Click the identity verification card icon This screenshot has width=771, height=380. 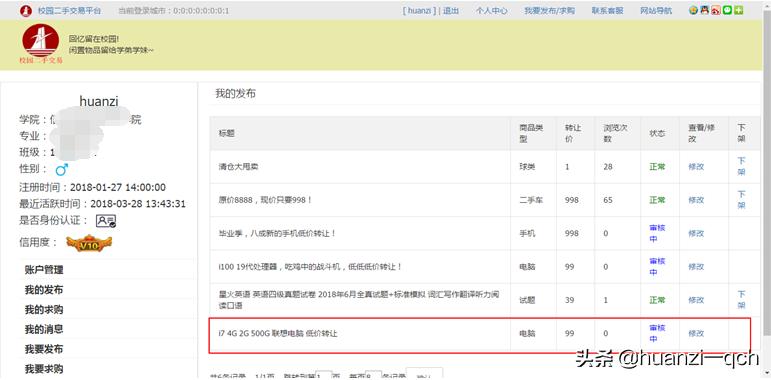[x=106, y=221]
